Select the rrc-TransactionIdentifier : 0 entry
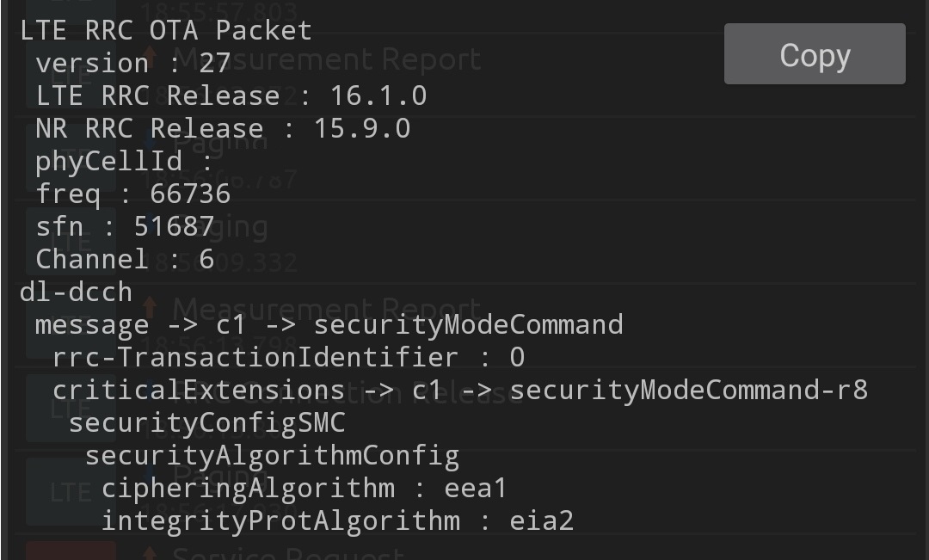This screenshot has width=929, height=560. 288,357
